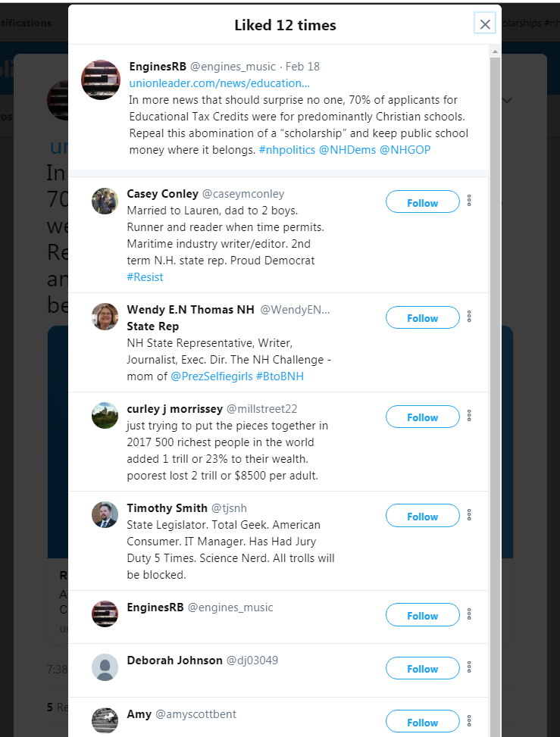Click the three-dot icon next to Wendy E.N Thomas

click(469, 316)
